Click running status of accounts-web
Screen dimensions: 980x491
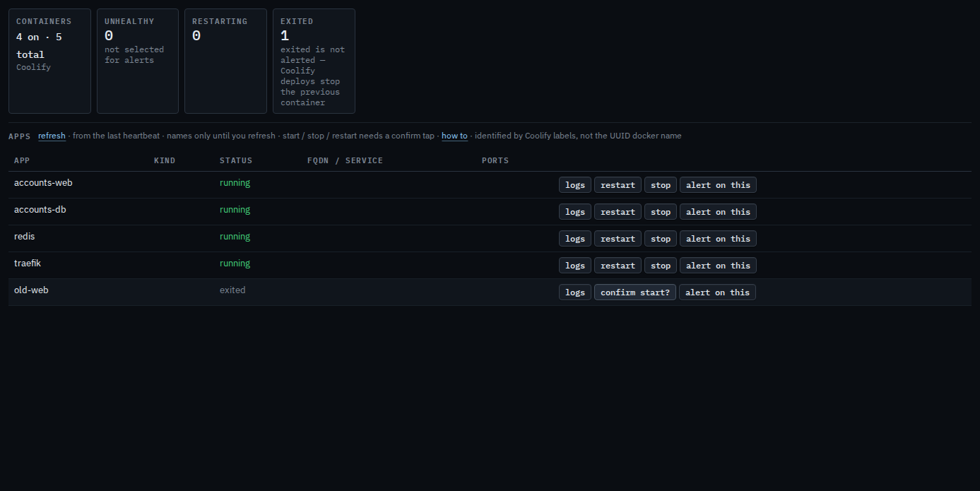point(235,183)
